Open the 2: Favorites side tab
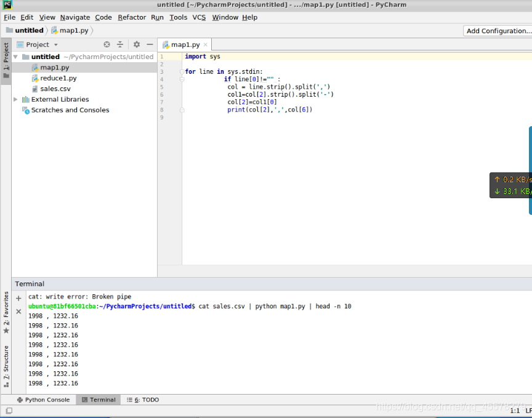This screenshot has width=532, height=418. [6, 313]
